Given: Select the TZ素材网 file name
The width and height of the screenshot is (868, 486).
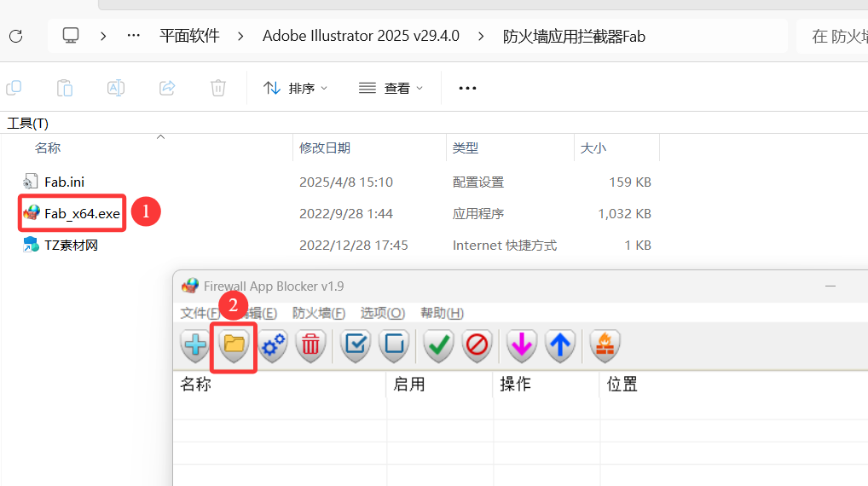Looking at the screenshot, I should [x=71, y=246].
